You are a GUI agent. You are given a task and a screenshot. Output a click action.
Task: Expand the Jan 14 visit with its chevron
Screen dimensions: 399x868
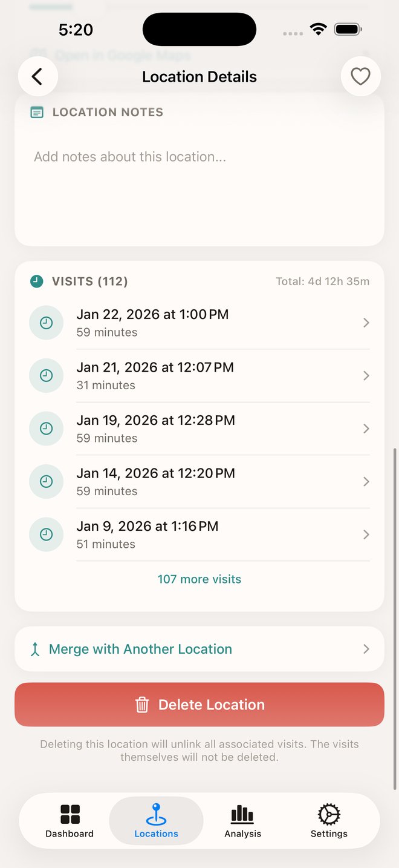click(x=366, y=481)
